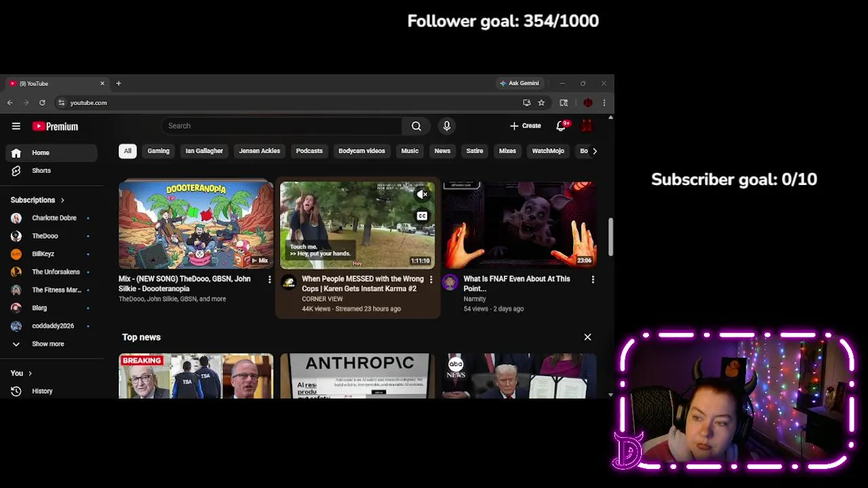
Task: Go to Home in sidebar
Action: [52, 152]
